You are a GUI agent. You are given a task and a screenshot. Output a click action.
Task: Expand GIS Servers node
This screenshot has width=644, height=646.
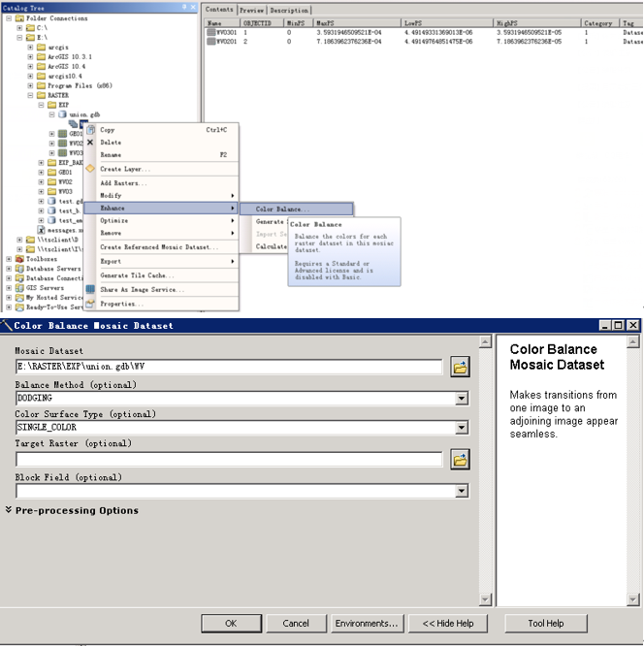9,287
